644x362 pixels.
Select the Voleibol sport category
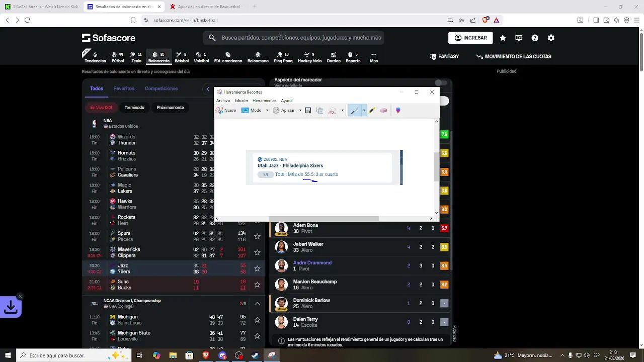[201, 57]
